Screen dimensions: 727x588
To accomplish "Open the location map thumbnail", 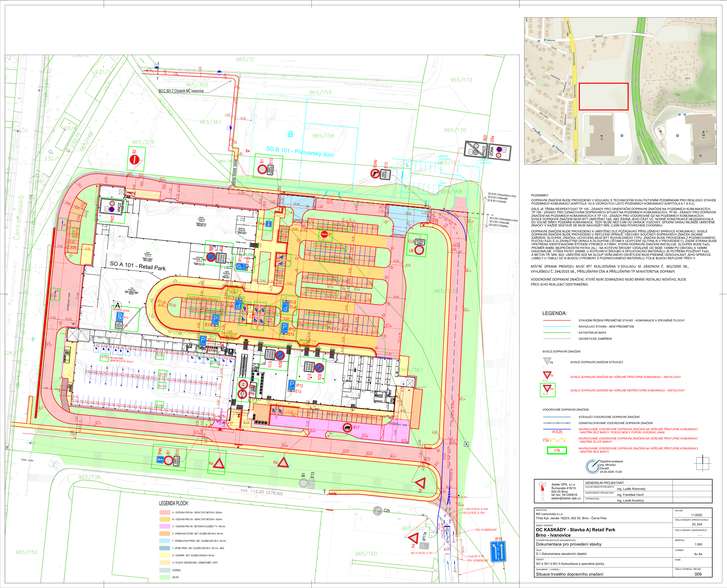I will pyautogui.click(x=620, y=91).
